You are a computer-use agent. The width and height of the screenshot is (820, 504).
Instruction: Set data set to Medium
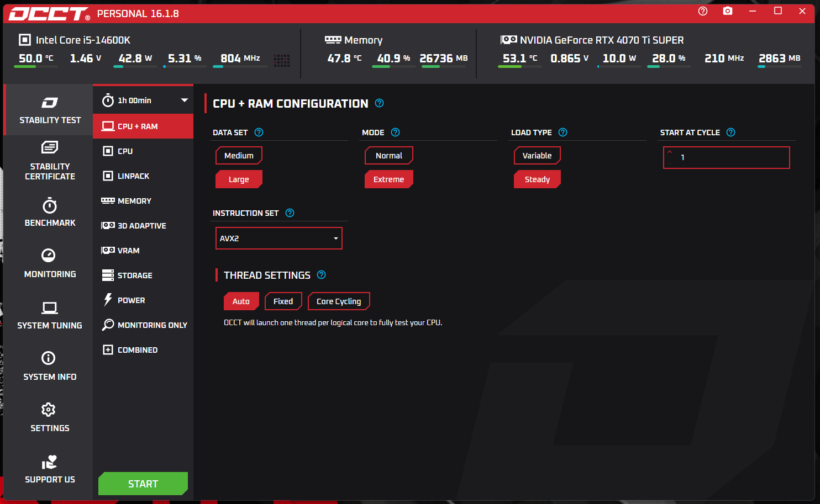[239, 156]
